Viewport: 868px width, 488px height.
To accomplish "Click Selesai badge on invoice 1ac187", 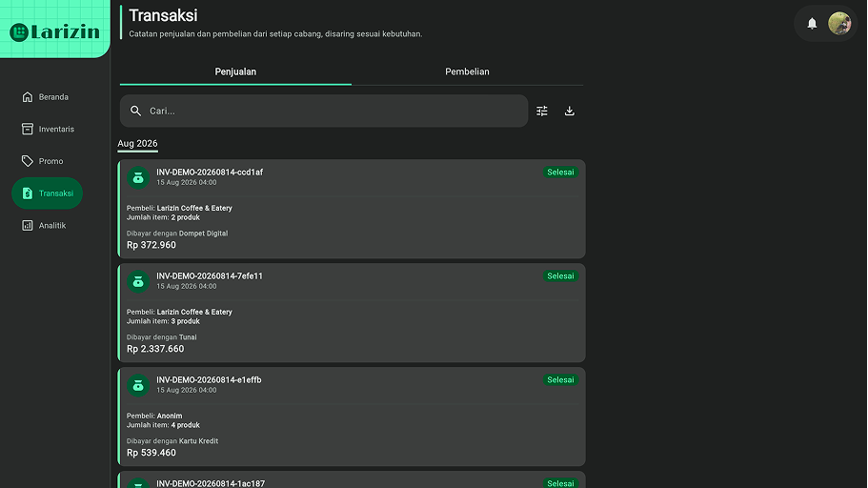I will click(560, 483).
